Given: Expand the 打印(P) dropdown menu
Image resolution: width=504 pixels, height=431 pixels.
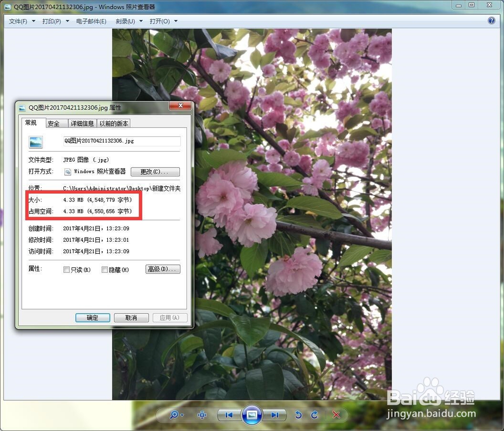Looking at the screenshot, I should [55, 21].
